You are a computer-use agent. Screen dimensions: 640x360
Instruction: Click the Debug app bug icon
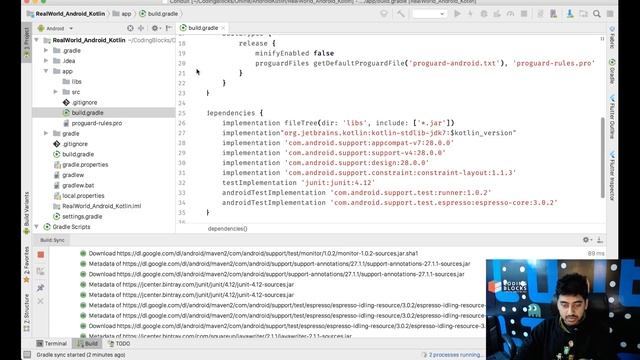[484, 14]
